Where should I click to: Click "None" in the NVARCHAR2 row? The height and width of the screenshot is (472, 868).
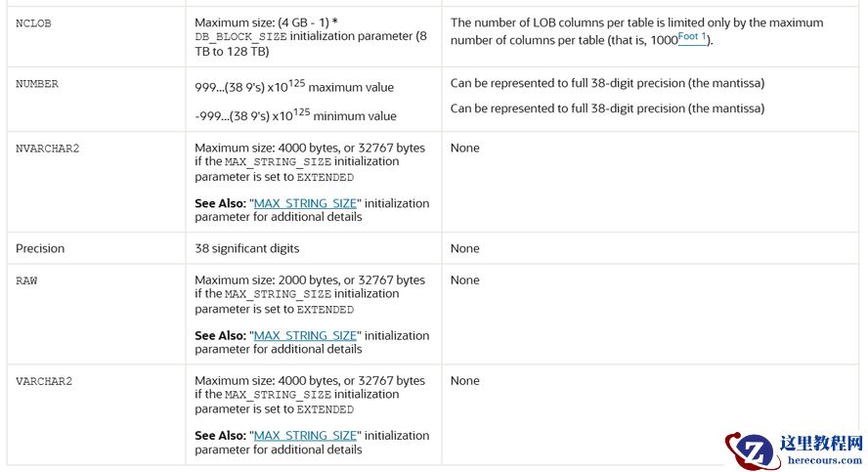[464, 149]
